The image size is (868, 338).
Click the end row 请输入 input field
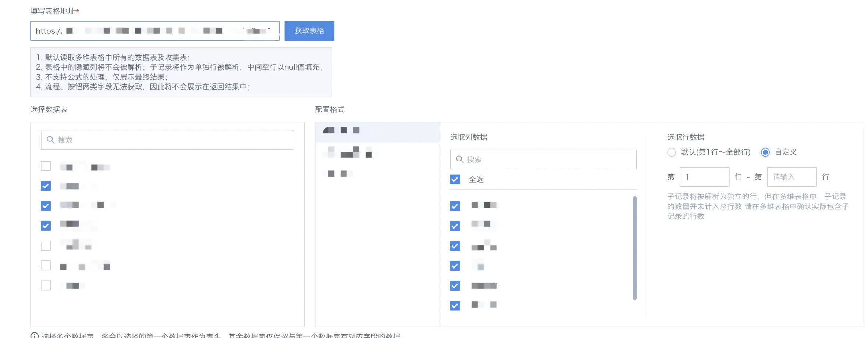(x=791, y=177)
